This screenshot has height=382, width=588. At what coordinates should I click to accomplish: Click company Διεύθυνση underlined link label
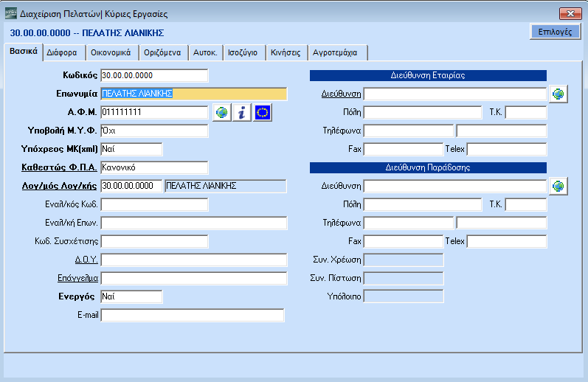coord(341,94)
